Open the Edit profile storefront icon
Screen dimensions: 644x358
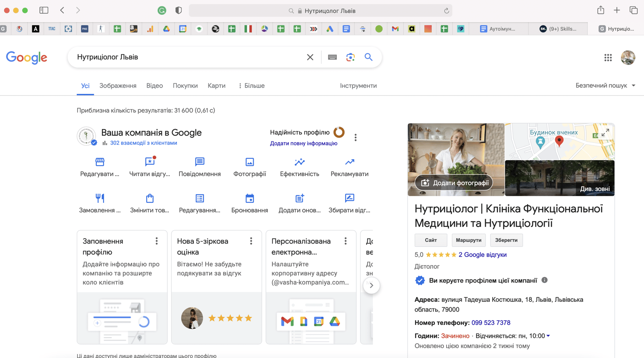tap(100, 162)
